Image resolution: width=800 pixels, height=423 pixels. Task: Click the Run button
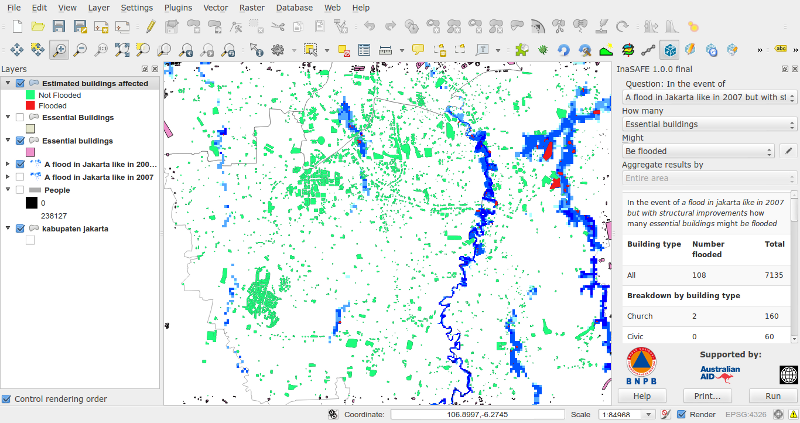pos(773,396)
